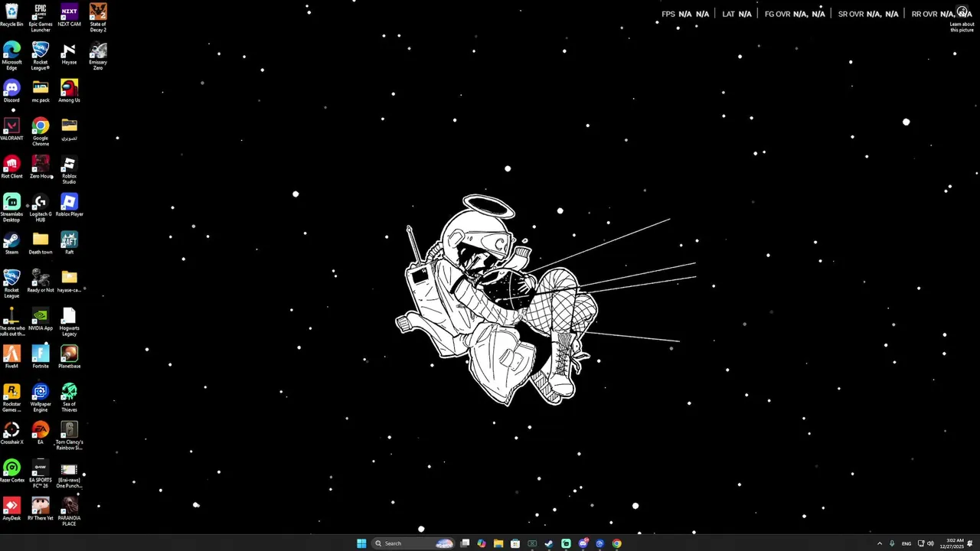Open Steam from the taskbar
Viewport: 980px width, 551px height.
point(549,543)
